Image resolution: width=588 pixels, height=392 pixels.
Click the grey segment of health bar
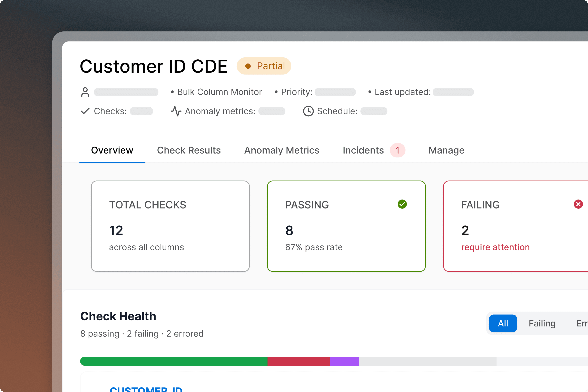[428, 361]
